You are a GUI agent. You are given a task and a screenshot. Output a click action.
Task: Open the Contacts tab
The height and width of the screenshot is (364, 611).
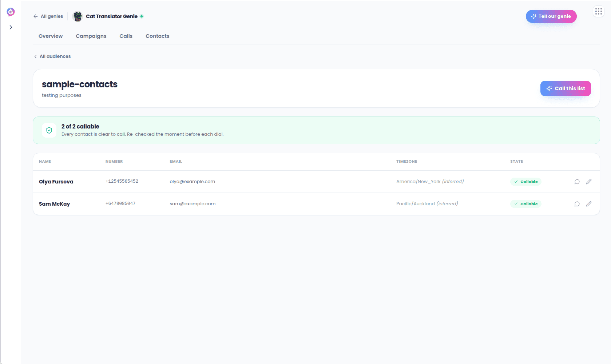[x=158, y=36]
